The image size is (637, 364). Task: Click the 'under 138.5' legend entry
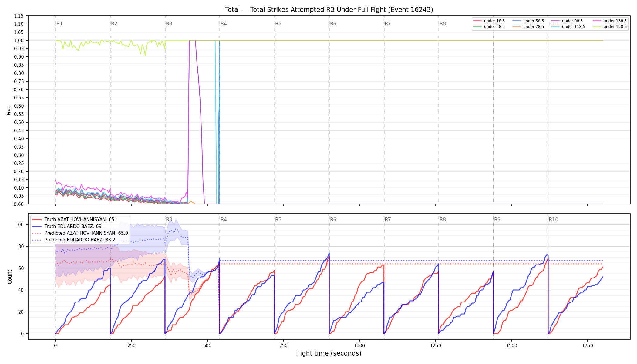[x=609, y=21]
